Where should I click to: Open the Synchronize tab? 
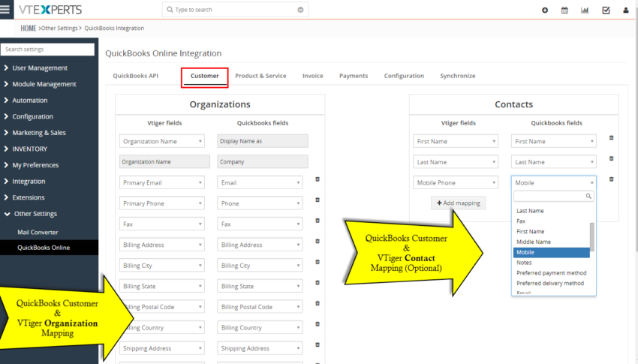(x=458, y=76)
